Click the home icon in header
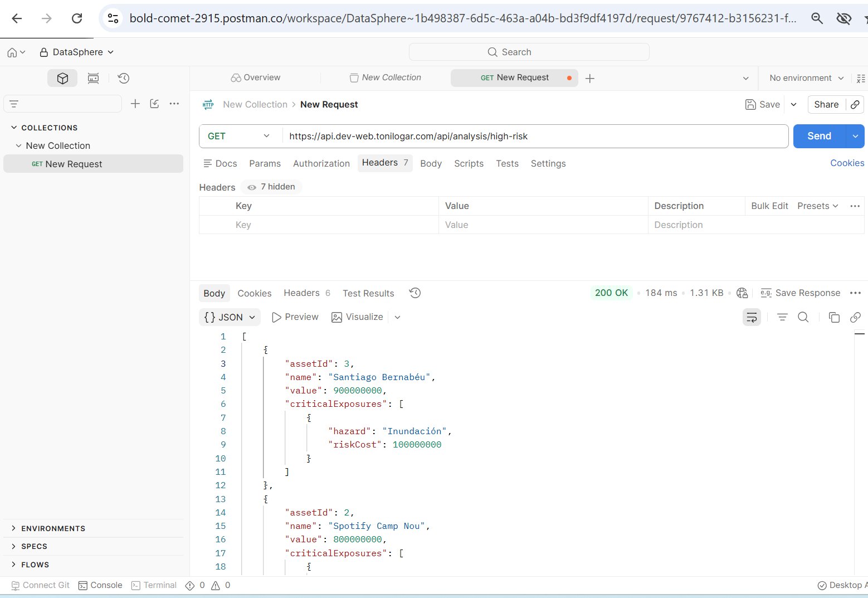The width and height of the screenshot is (868, 598). click(12, 52)
